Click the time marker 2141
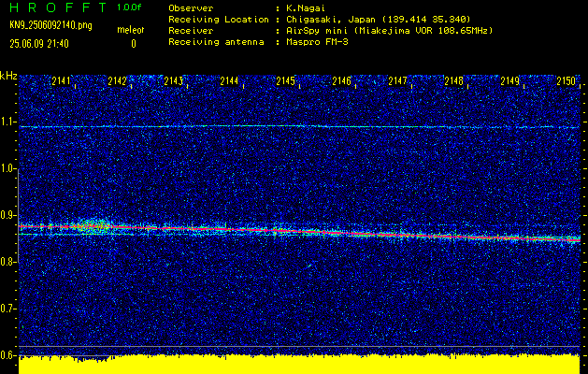The image size is (588, 374). click(x=61, y=81)
